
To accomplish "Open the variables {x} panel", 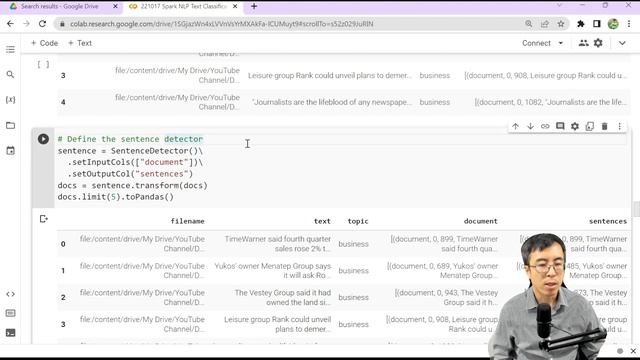I will 10,100.
